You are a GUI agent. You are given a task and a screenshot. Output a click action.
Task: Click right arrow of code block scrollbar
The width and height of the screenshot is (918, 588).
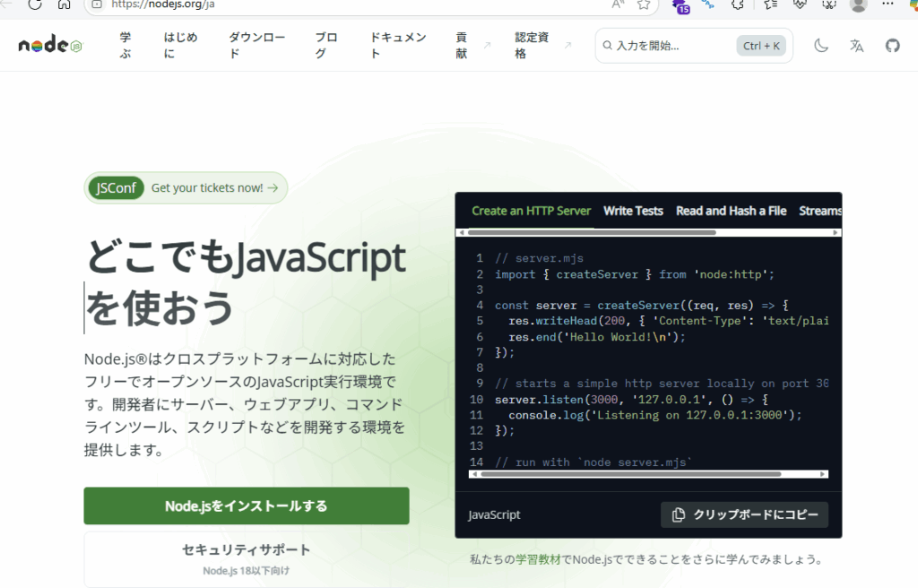click(x=823, y=474)
